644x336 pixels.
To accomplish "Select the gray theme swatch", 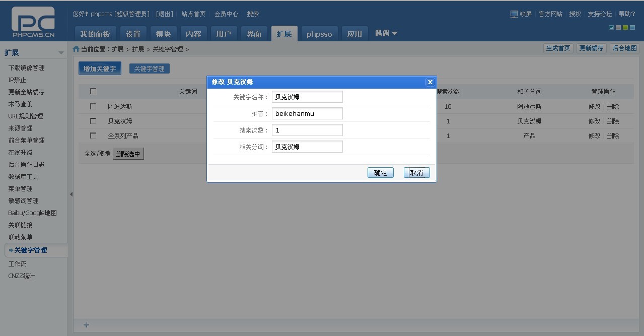I will coord(618,28).
